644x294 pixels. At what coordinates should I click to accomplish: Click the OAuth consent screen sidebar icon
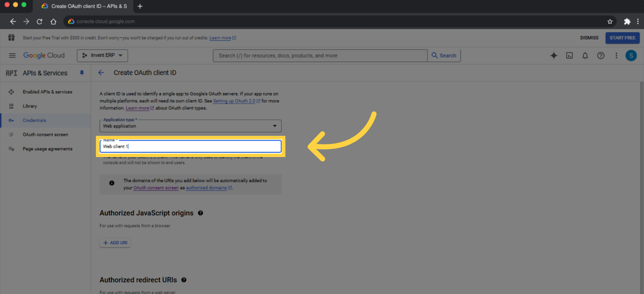point(11,135)
